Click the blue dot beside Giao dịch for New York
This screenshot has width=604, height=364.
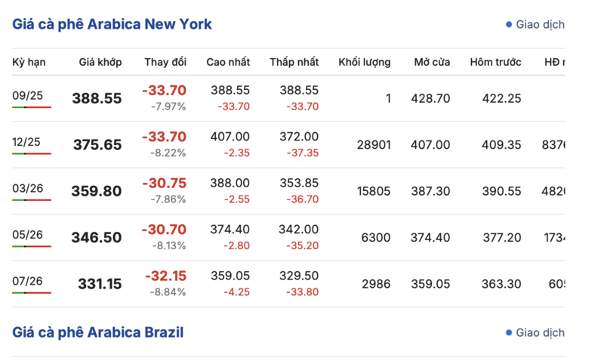click(508, 25)
